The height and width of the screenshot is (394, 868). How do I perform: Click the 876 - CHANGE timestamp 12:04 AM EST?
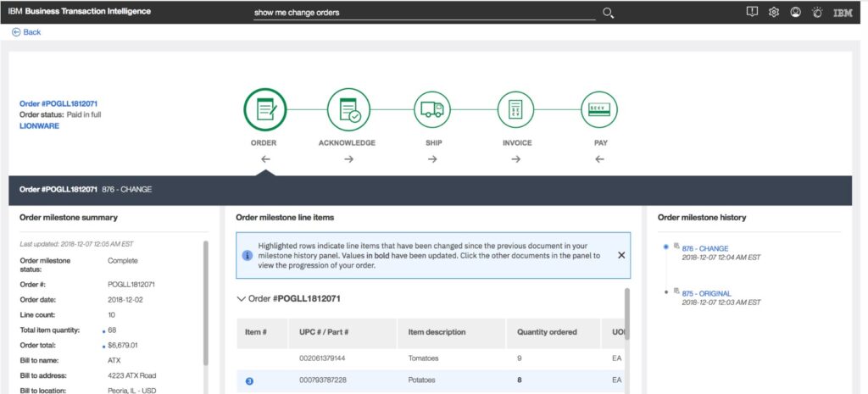point(721,258)
